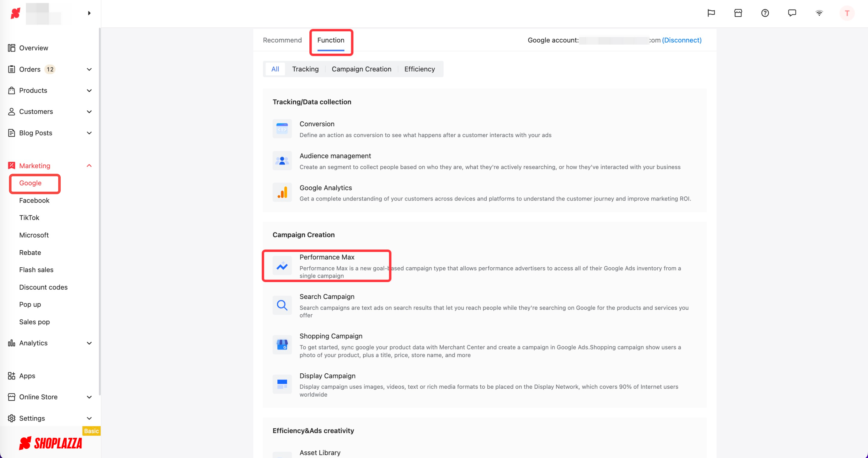Image resolution: width=868 pixels, height=458 pixels.
Task: Open the Conversion function icon
Action: pyautogui.click(x=282, y=129)
